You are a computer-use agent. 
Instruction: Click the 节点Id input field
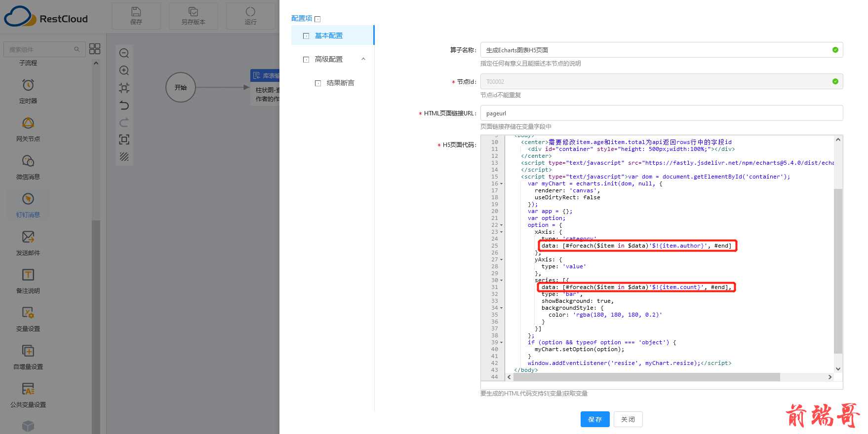click(x=662, y=81)
